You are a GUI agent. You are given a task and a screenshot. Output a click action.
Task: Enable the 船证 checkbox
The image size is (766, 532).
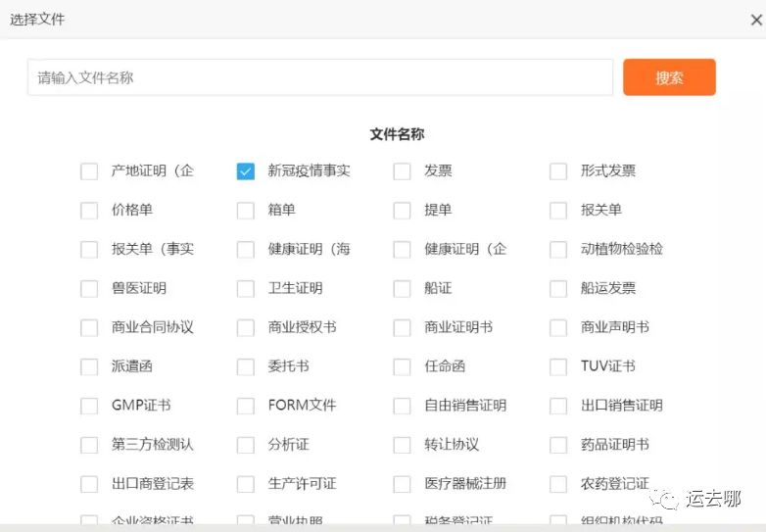[x=402, y=289]
